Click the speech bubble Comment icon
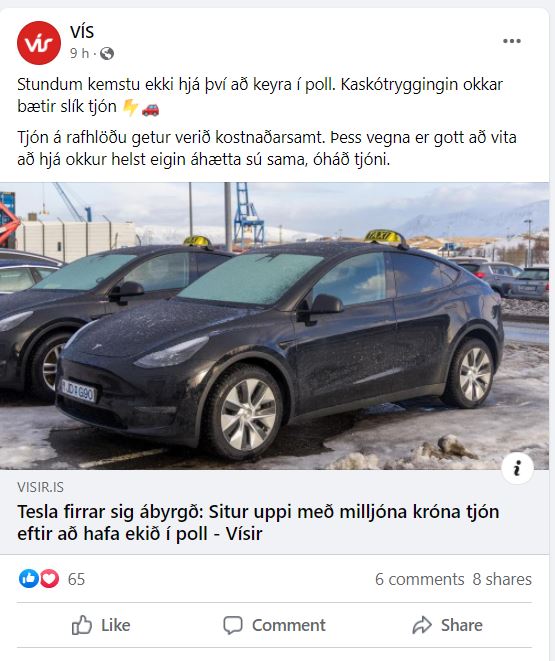The height and width of the screenshot is (661, 555). (233, 625)
